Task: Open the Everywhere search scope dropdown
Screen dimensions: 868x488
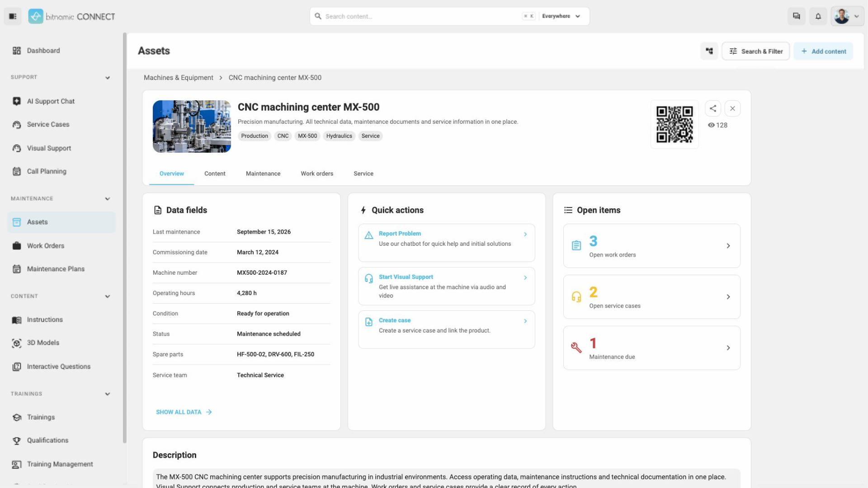Action: pyautogui.click(x=561, y=16)
